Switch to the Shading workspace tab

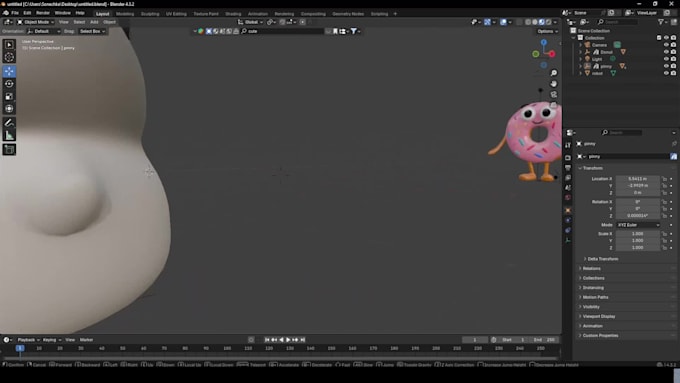[233, 14]
